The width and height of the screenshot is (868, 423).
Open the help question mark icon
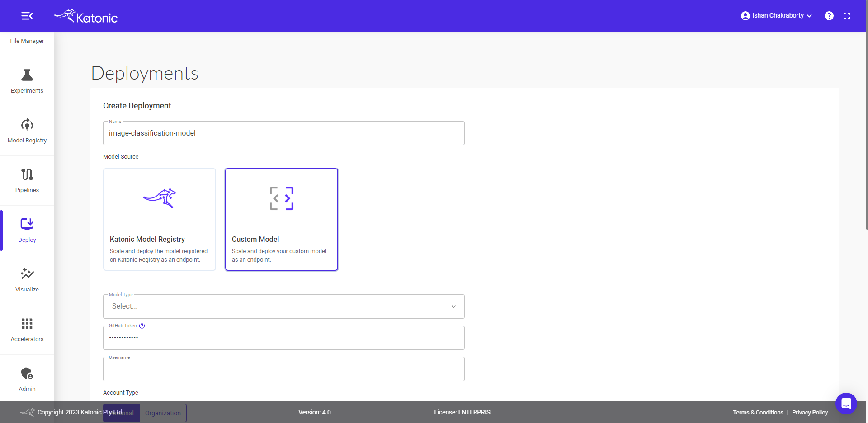(829, 16)
